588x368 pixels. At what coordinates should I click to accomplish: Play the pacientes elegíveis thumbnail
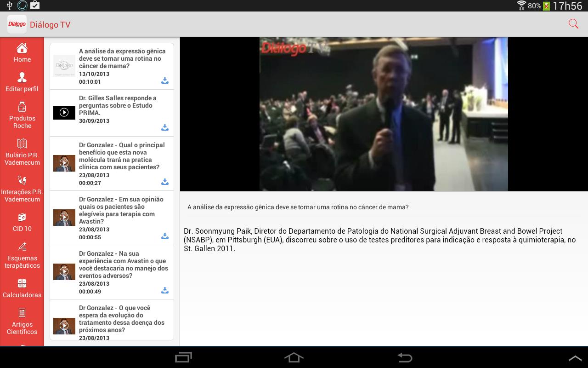[64, 217]
